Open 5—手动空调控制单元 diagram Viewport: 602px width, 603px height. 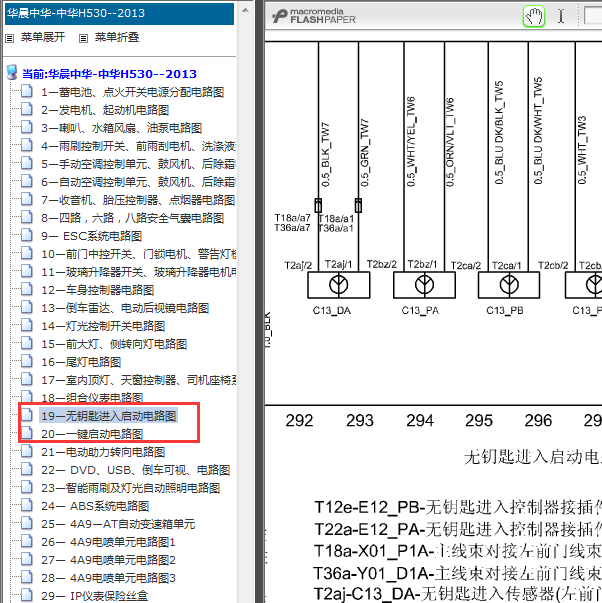coord(138,164)
